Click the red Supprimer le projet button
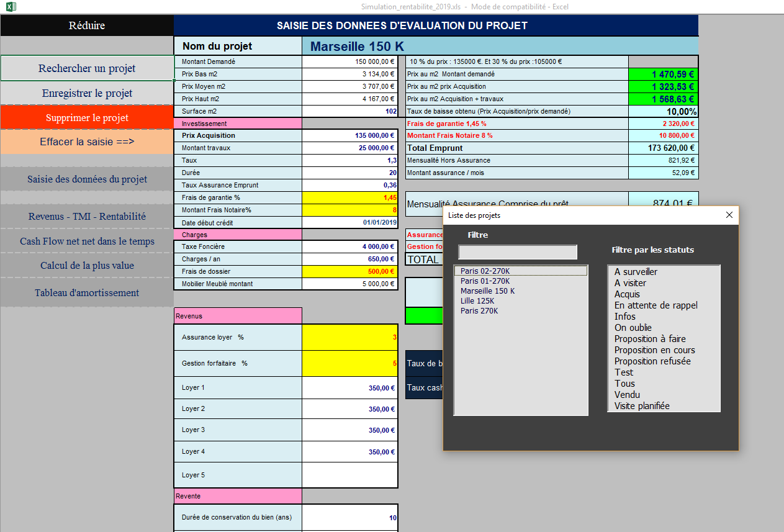Viewport: 784px width, 532px height. (87, 118)
